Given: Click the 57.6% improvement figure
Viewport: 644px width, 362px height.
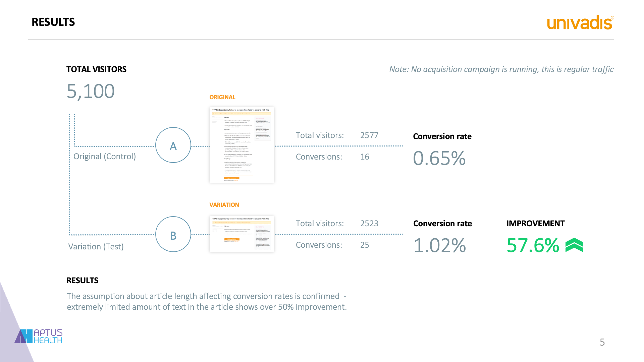Looking at the screenshot, I should click(x=533, y=245).
